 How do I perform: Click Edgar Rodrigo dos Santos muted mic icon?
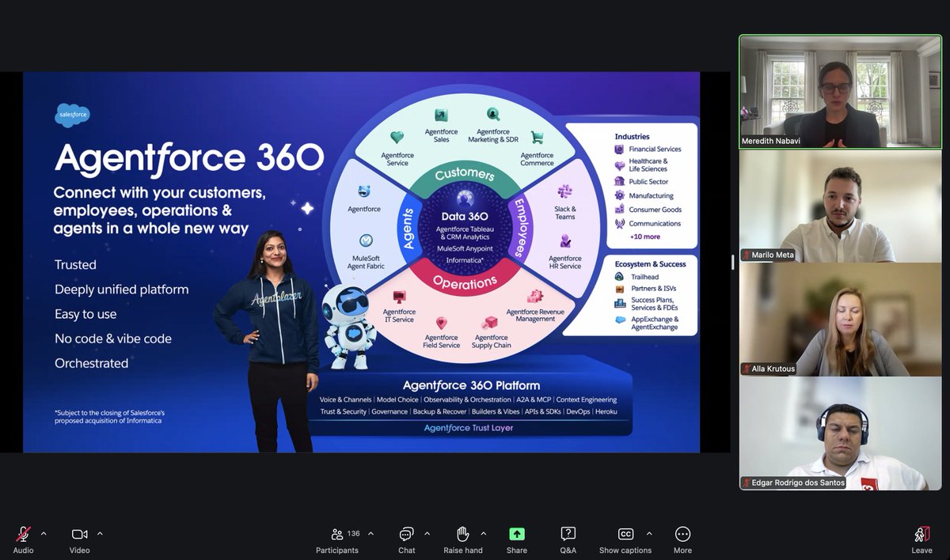pos(747,482)
